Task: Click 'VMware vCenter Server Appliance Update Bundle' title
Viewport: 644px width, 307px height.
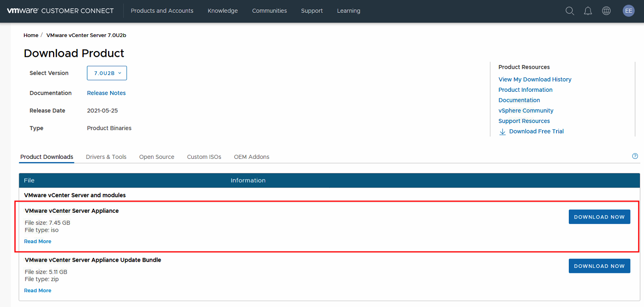Action: click(x=93, y=260)
